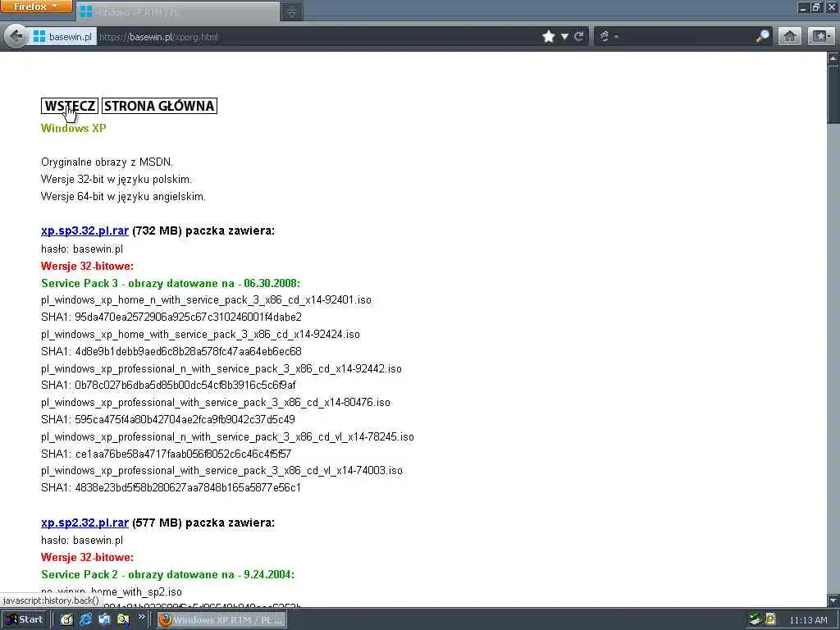Viewport: 840px width, 630px height.
Task: Launch the fourth quick launch search icon
Action: (123, 620)
